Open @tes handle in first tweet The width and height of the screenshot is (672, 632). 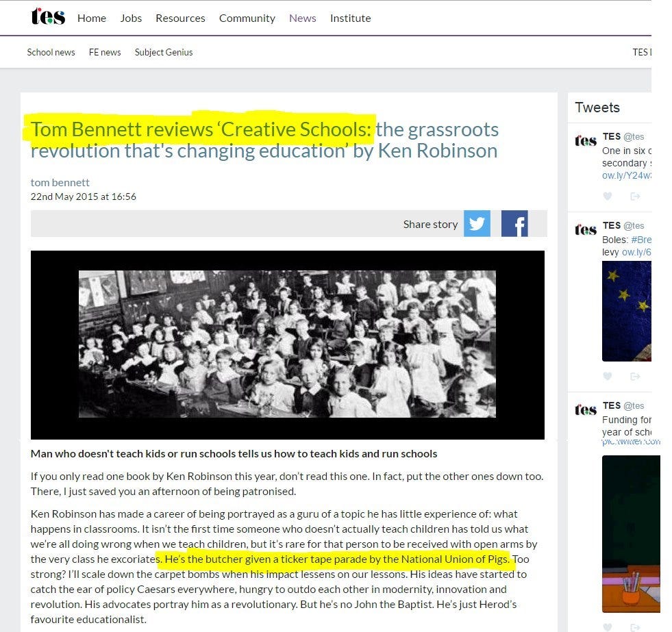[634, 136]
